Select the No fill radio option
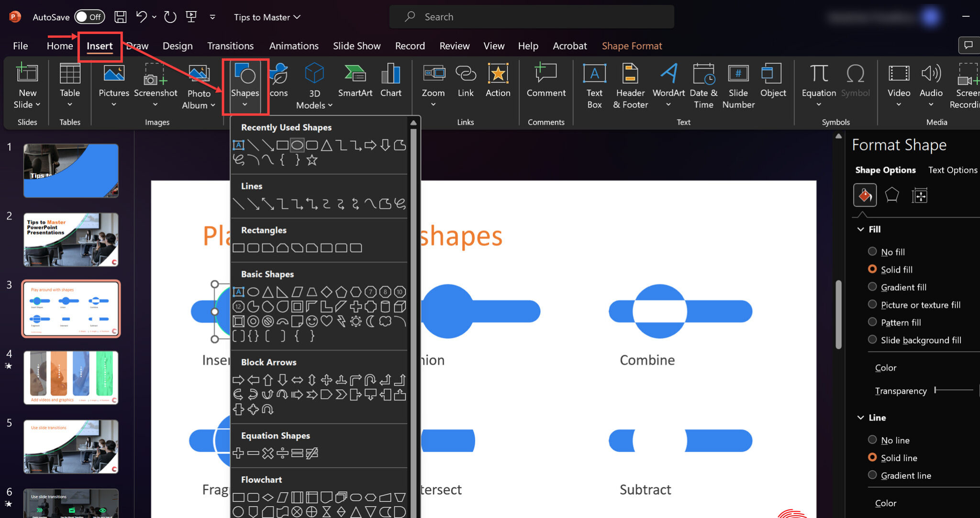Screen dimensions: 980x518 (x=872, y=252)
